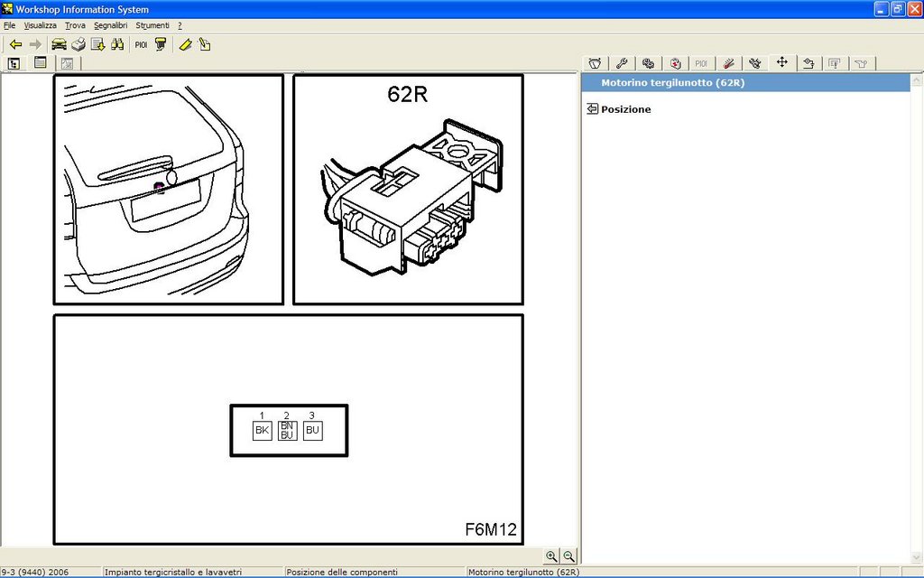Open the wrench icon tab
Image resolution: width=924 pixels, height=578 pixels.
[622, 63]
